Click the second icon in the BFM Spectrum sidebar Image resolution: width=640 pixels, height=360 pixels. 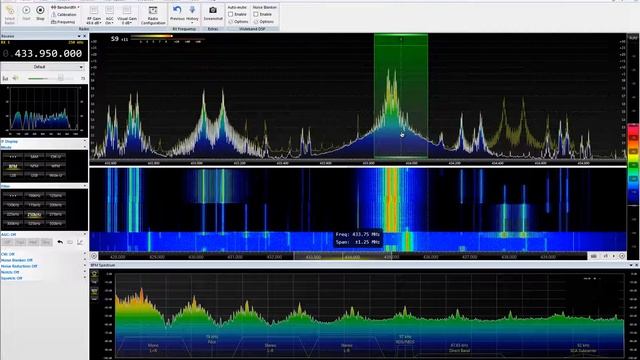[x=94, y=292]
